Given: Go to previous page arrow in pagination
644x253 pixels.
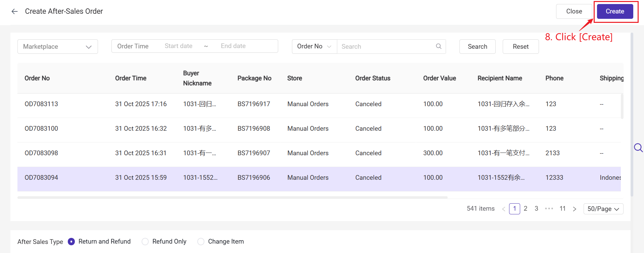Looking at the screenshot, I should pos(503,209).
